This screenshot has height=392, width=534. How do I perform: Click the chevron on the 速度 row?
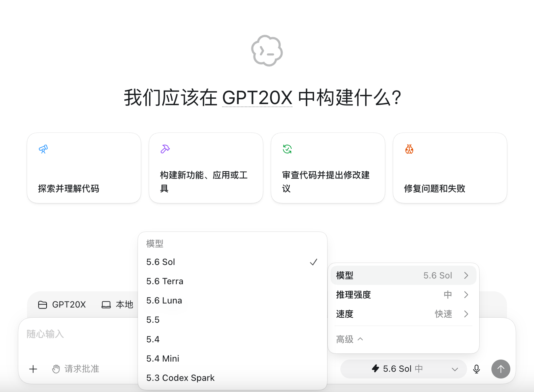click(x=466, y=314)
